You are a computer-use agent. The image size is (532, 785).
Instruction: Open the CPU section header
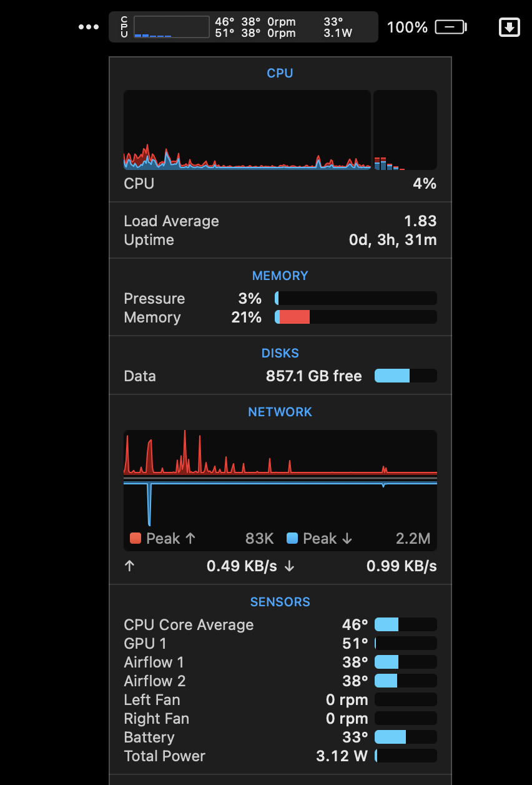(x=280, y=73)
